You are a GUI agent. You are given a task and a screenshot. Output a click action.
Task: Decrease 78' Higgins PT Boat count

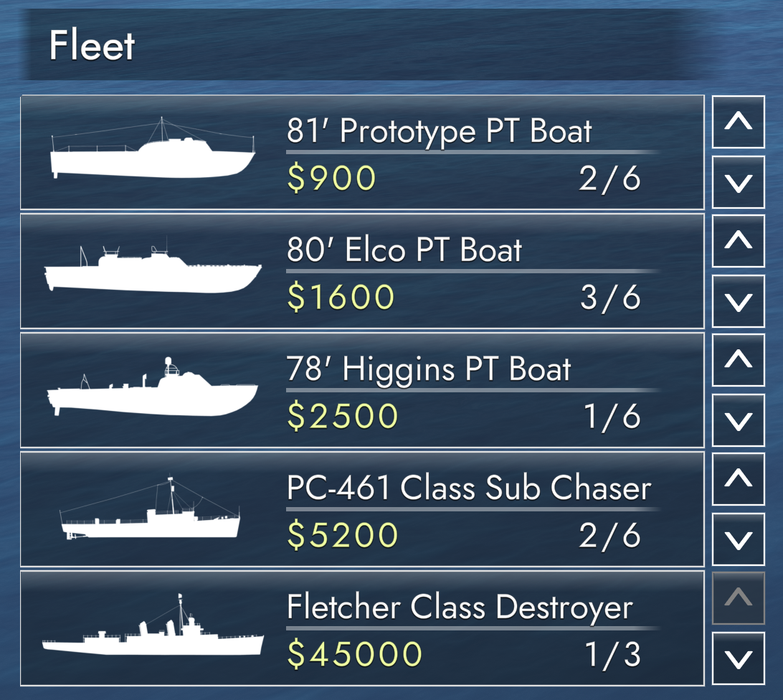pyautogui.click(x=738, y=420)
